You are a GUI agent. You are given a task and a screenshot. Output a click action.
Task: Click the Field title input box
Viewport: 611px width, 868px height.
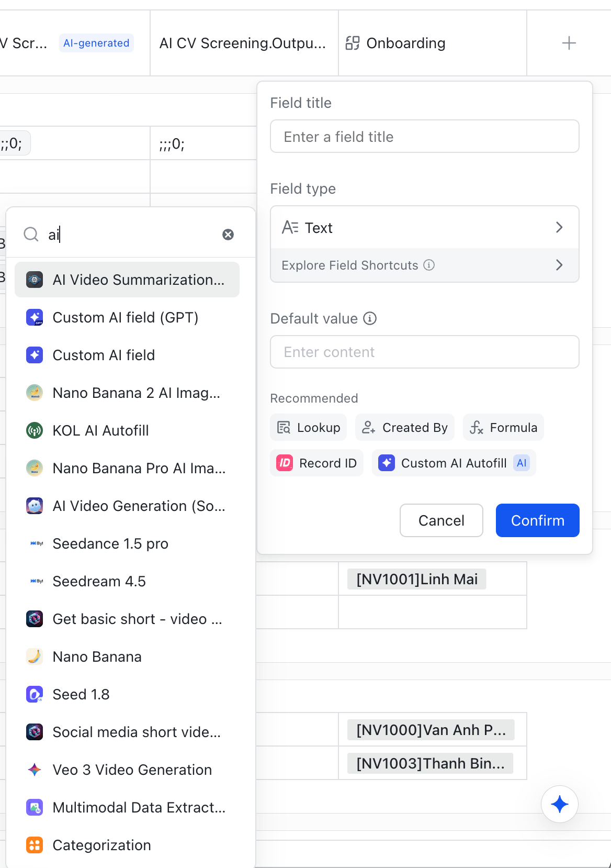425,136
